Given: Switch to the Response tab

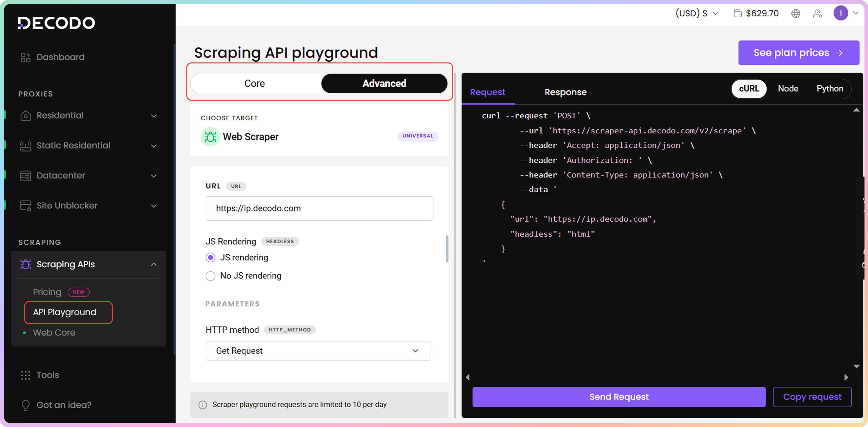Looking at the screenshot, I should click(565, 92).
